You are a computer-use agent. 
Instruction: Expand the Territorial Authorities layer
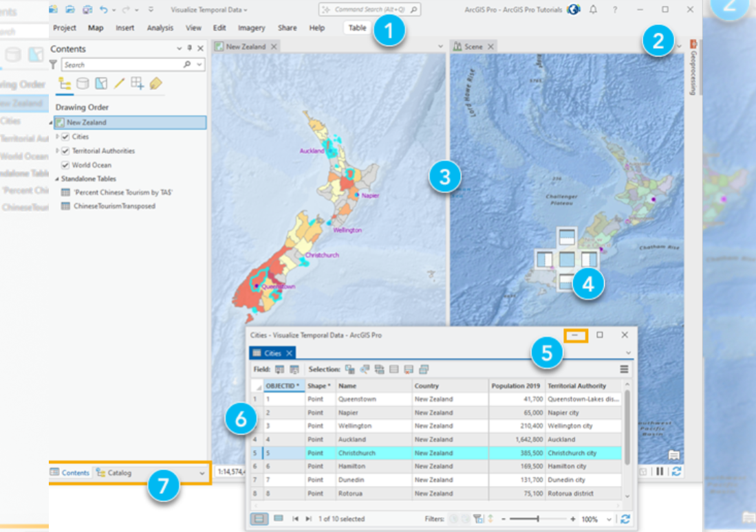57,151
